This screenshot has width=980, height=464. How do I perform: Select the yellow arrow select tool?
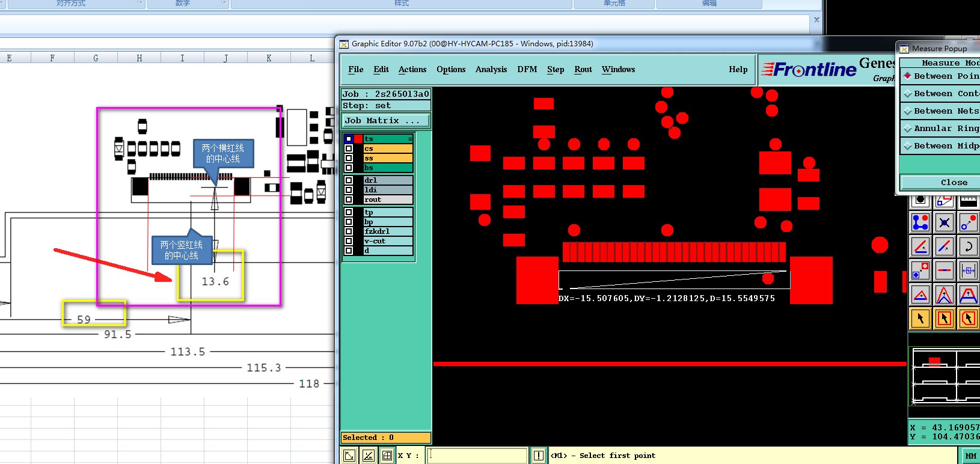click(920, 319)
